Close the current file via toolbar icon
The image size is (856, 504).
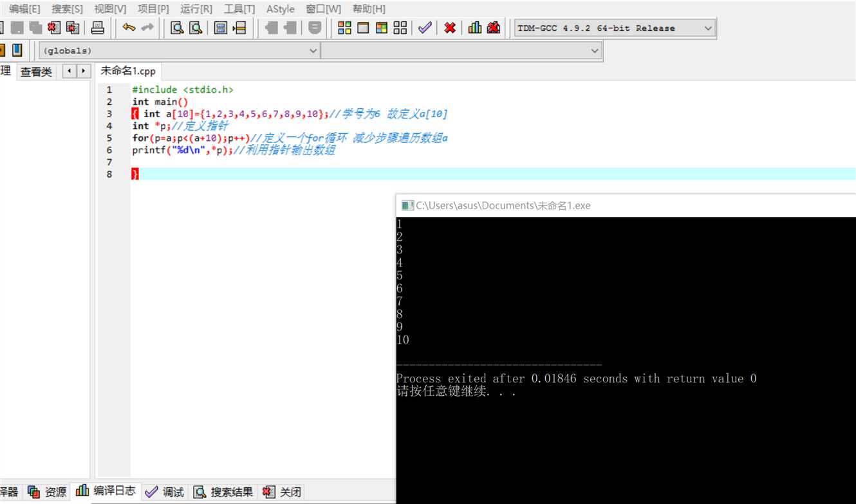coord(54,28)
